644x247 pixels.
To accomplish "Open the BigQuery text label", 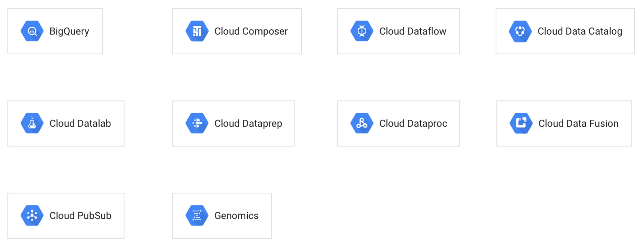I will coord(69,31).
